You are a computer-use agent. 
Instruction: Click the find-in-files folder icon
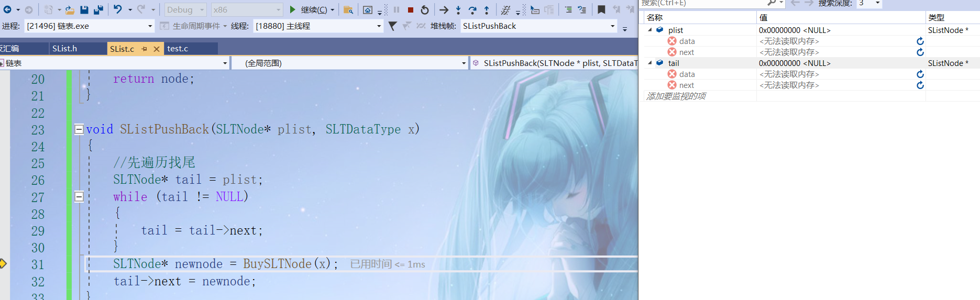point(348,9)
